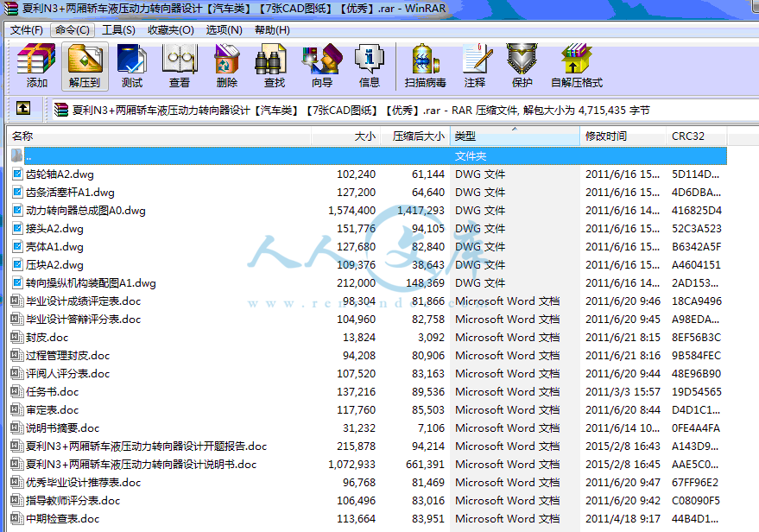
Task: Select file 优秀毕业设计推荐表.doc
Action: [x=83, y=483]
